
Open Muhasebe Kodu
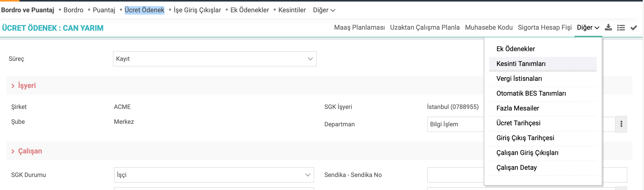coord(489,27)
